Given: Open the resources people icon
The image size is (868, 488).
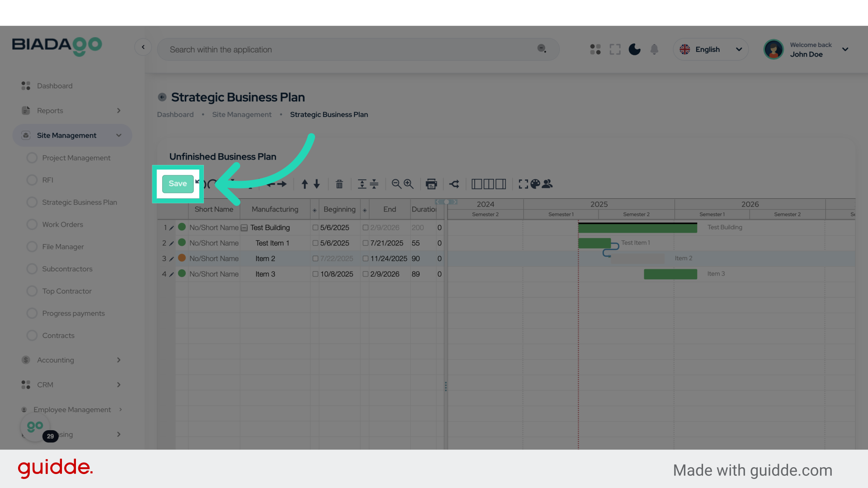Looking at the screenshot, I should click(x=547, y=184).
